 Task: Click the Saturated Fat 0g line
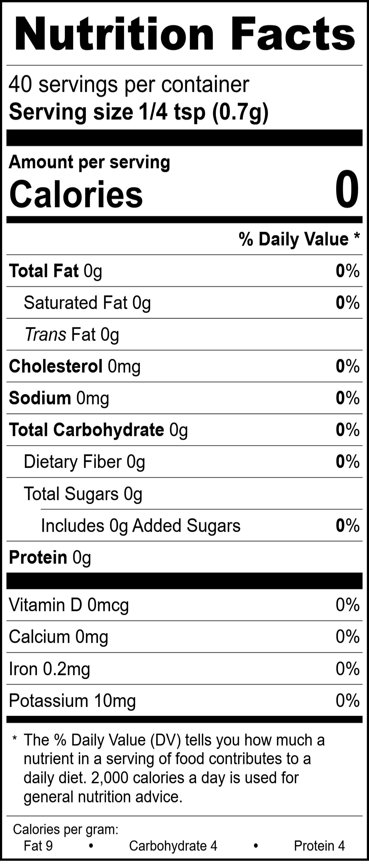pos(87,303)
